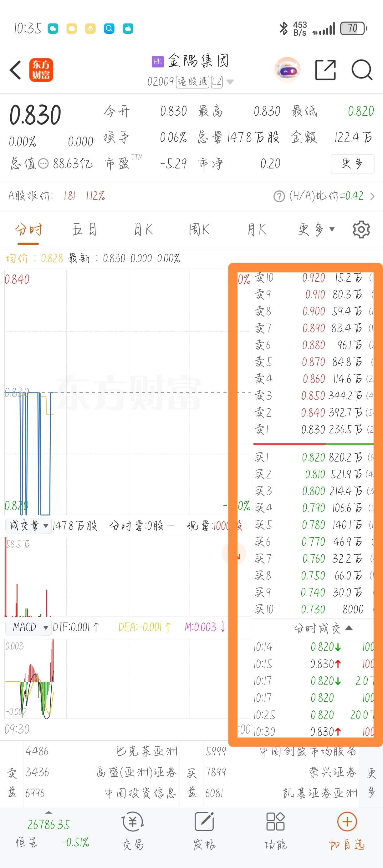
Task: Expand the stock code dropdown triangle
Action: click(x=230, y=82)
